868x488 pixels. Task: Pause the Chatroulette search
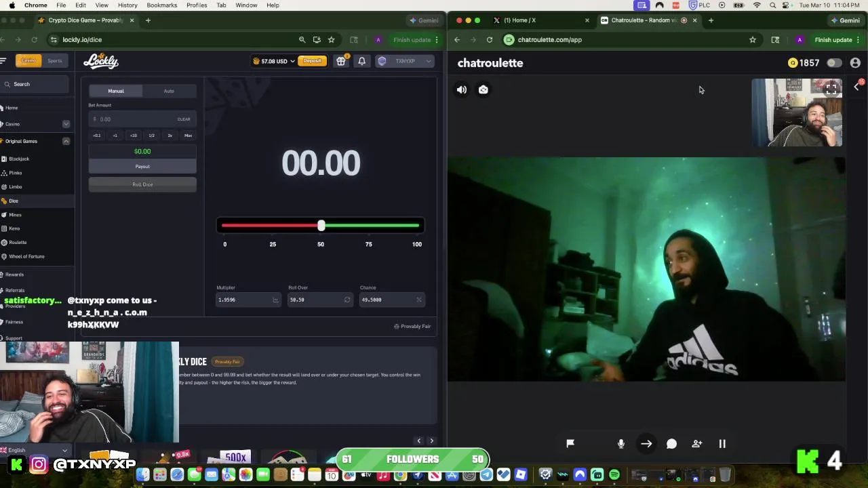tap(722, 444)
